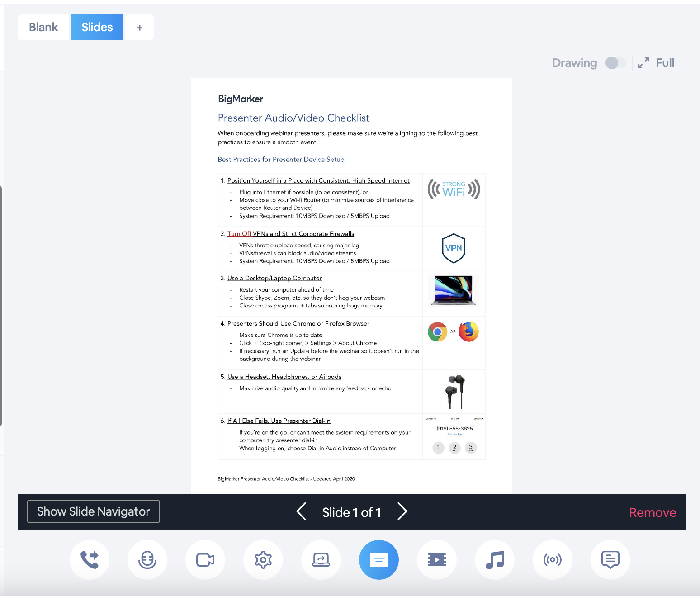This screenshot has height=596, width=700.
Task: Click the Strong WiFi image
Action: 454,189
